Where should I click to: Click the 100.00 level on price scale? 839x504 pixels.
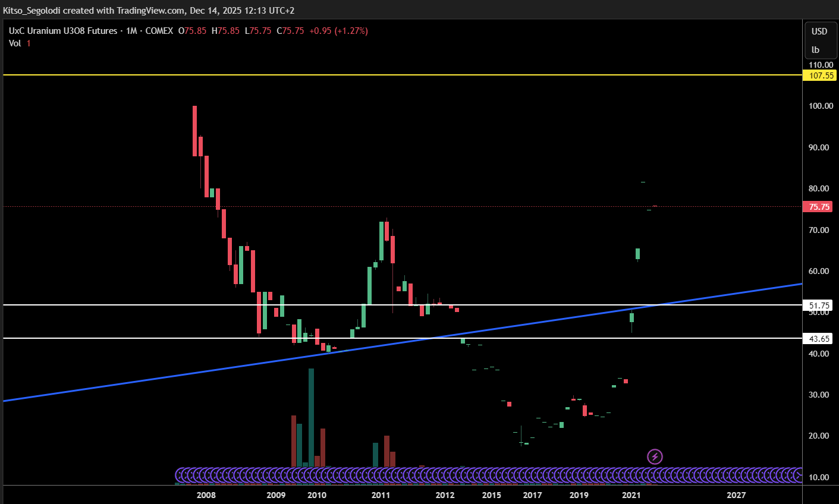820,106
